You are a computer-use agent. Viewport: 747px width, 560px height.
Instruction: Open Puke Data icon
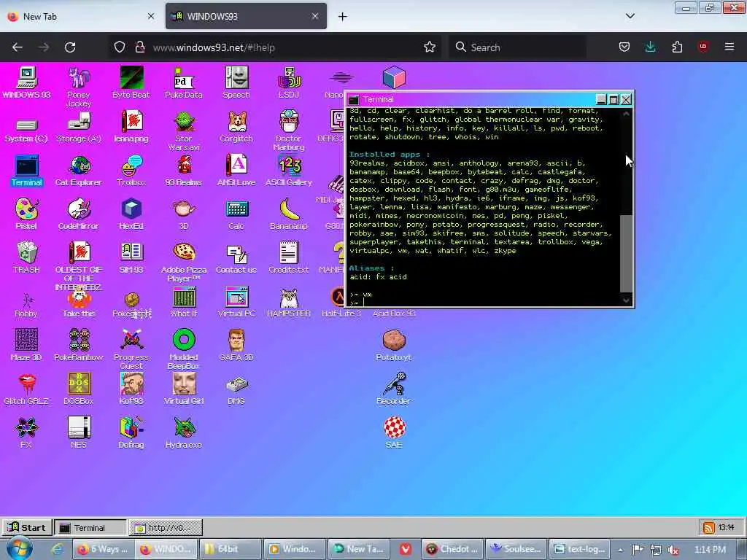click(x=183, y=82)
